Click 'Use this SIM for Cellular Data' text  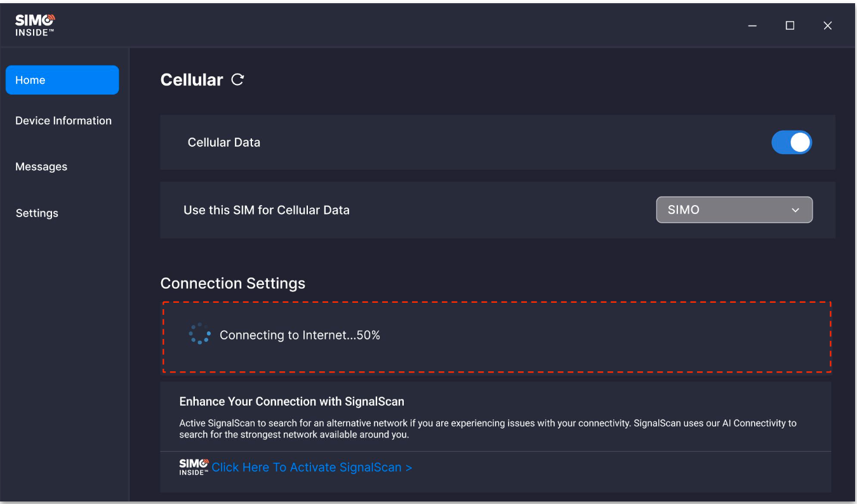coord(267,210)
